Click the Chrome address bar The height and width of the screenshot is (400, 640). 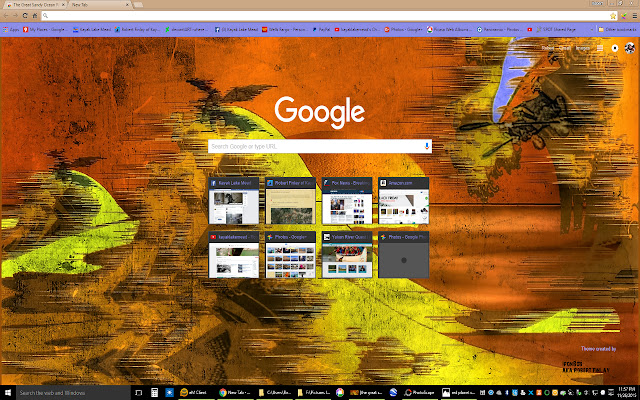(325, 16)
